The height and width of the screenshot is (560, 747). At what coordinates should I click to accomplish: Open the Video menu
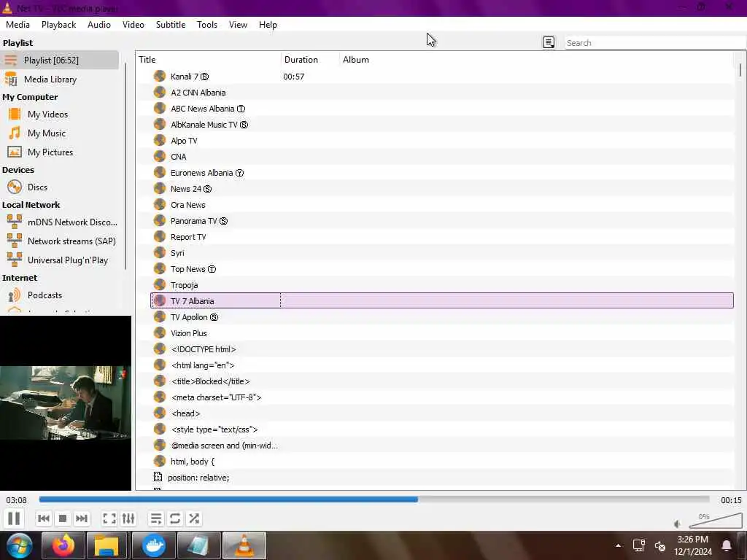point(133,25)
